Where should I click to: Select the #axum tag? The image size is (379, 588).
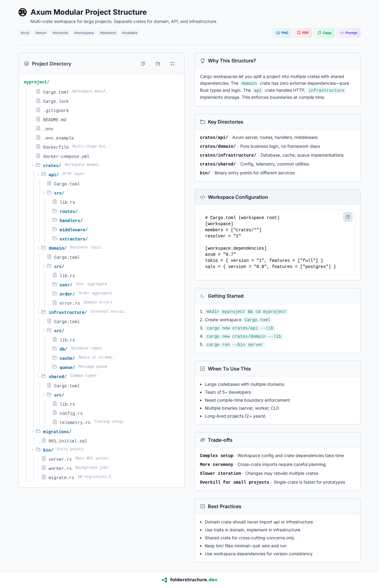[41, 33]
